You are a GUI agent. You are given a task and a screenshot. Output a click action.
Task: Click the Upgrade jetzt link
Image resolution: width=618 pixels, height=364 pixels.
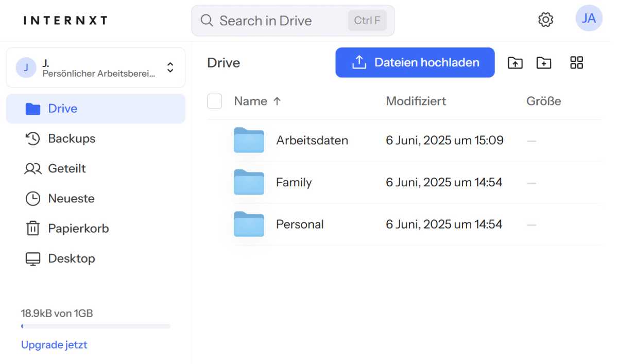tap(54, 344)
